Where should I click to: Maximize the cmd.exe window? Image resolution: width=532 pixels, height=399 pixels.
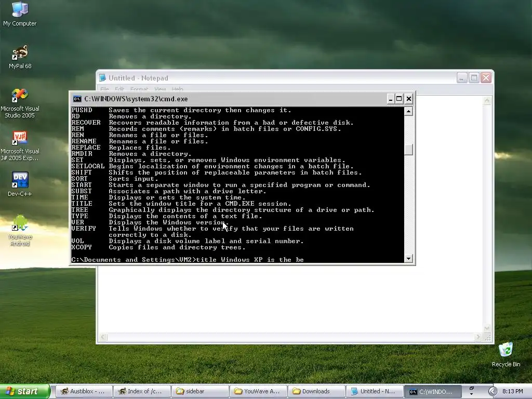coord(400,99)
